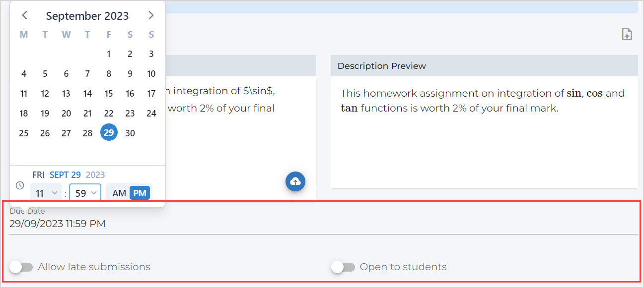This screenshot has height=288, width=644.
Task: Select September 30 in the calendar
Action: coord(130,133)
